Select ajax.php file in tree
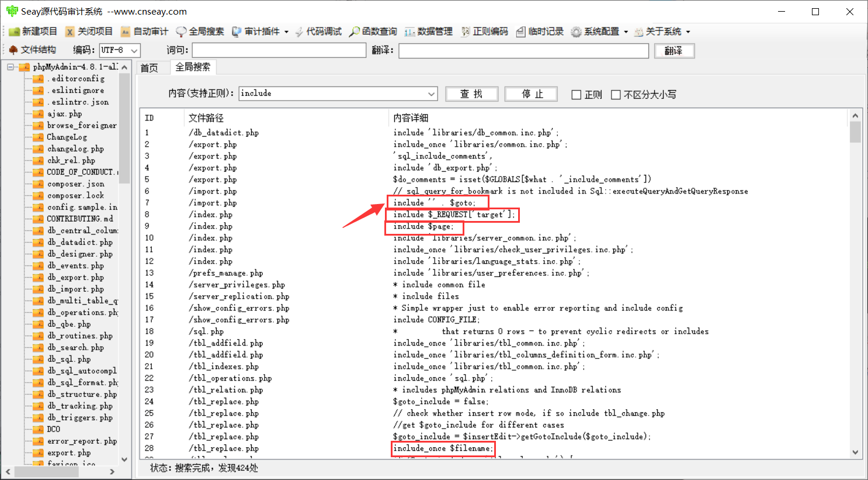 [64, 113]
